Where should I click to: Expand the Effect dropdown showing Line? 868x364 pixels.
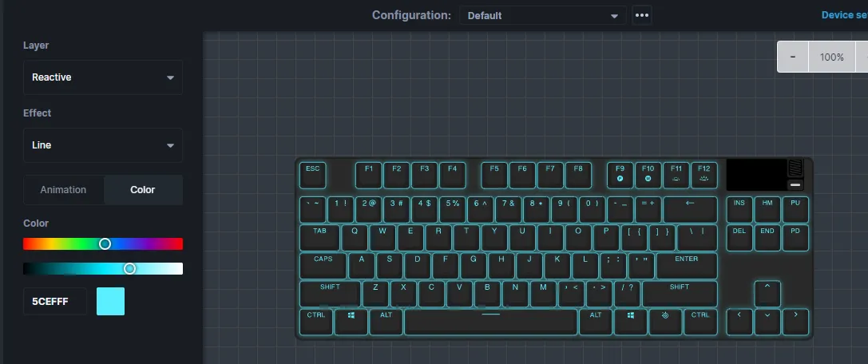(x=103, y=145)
